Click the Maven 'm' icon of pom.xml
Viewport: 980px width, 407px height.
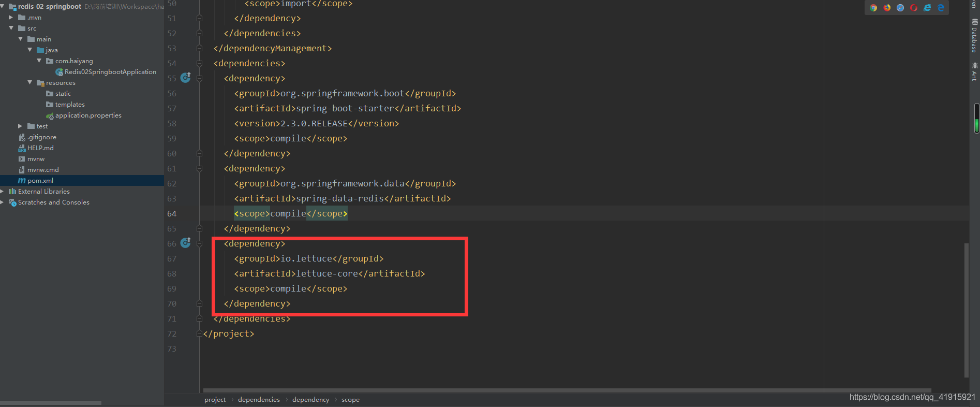click(22, 181)
